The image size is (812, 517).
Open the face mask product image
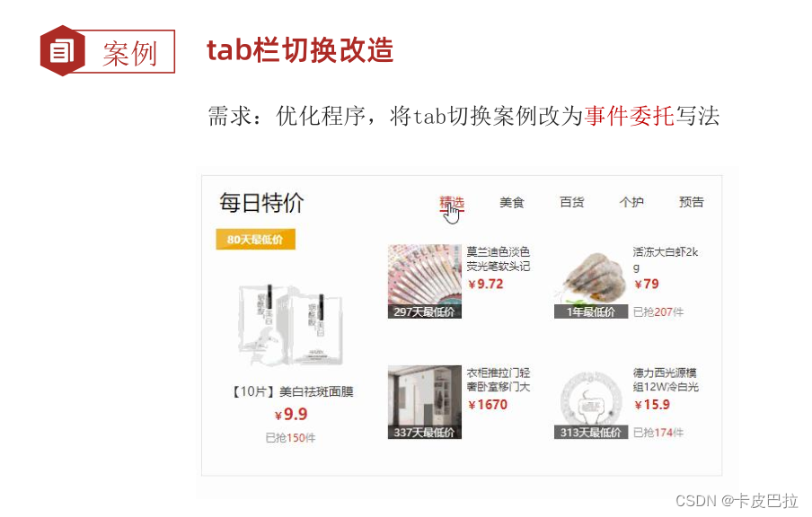pos(290,325)
